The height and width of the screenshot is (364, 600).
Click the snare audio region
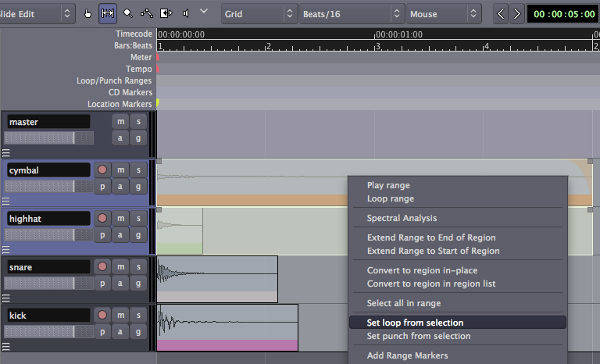[x=217, y=279]
